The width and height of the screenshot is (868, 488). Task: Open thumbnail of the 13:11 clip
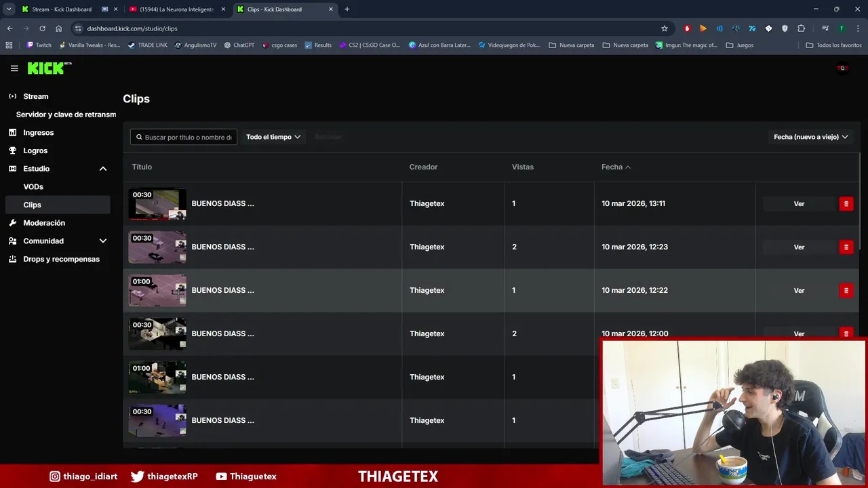[157, 203]
